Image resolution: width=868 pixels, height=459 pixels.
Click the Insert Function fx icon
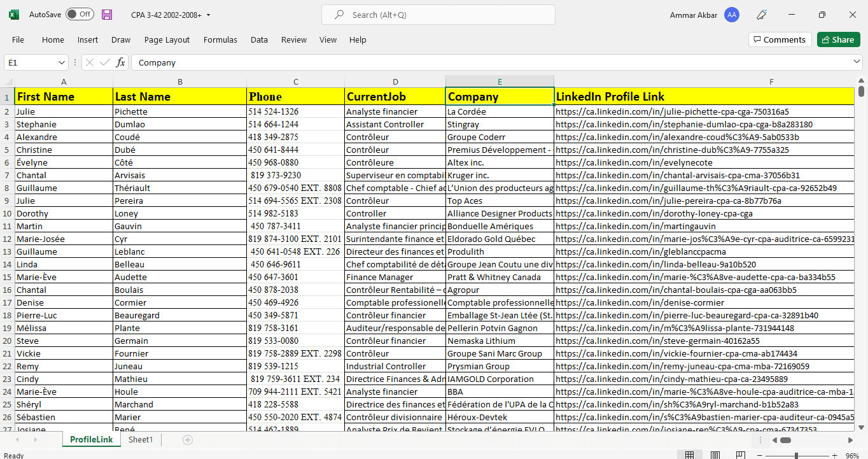coord(120,62)
